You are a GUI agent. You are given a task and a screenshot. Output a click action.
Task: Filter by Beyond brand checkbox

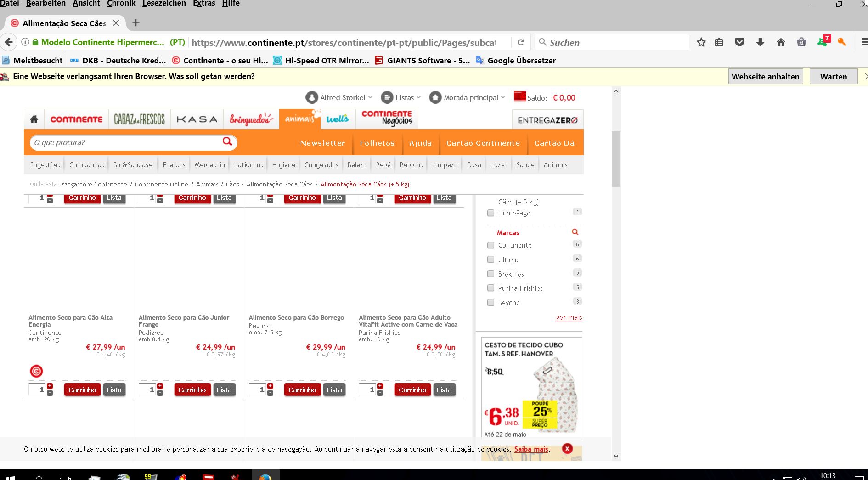tap(490, 303)
